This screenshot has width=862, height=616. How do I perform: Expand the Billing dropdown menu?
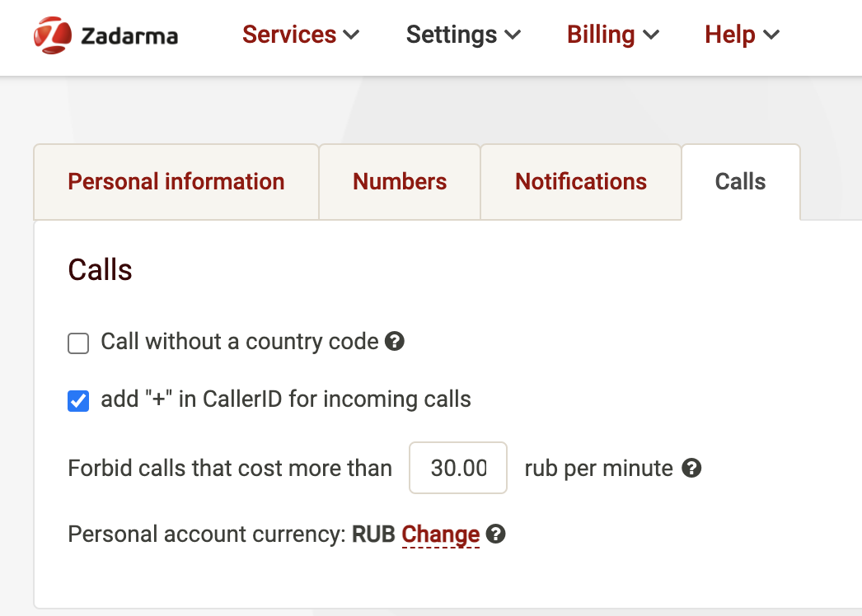[612, 35]
